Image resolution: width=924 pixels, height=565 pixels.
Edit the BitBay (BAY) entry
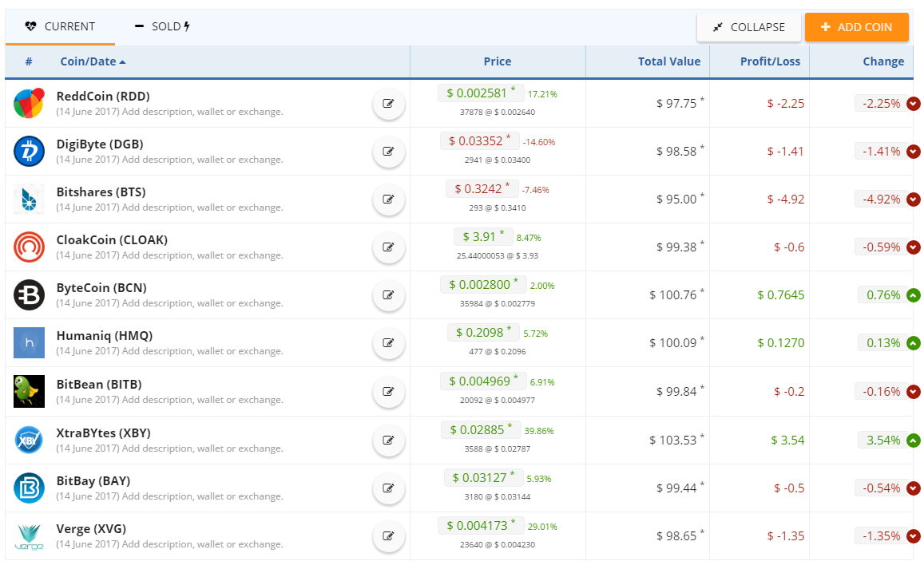388,488
